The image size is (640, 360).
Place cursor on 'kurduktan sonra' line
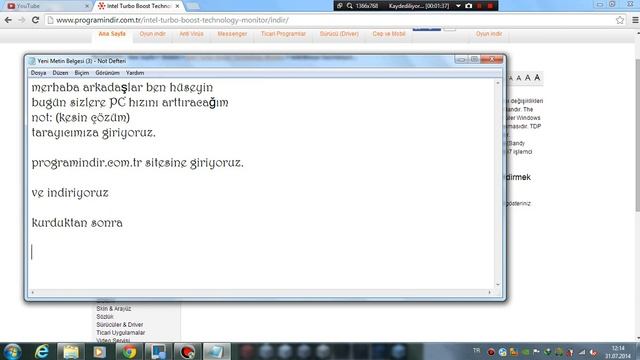(x=77, y=223)
